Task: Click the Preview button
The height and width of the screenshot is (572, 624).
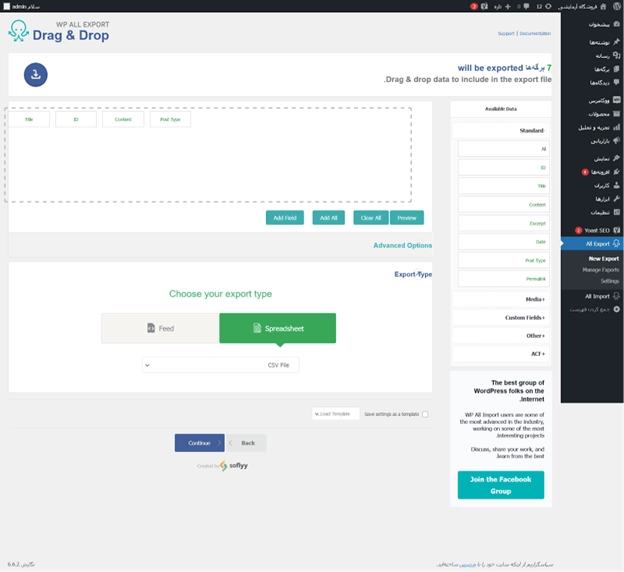Action: click(407, 218)
